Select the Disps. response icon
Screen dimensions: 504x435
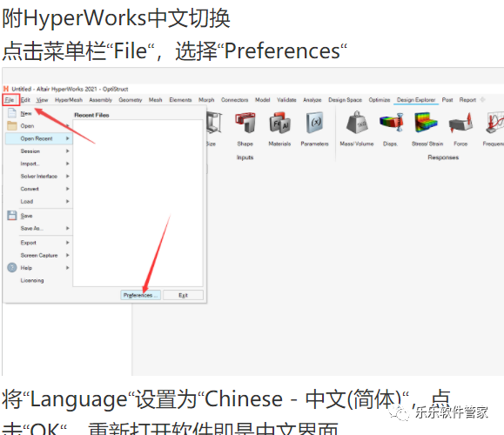point(391,123)
